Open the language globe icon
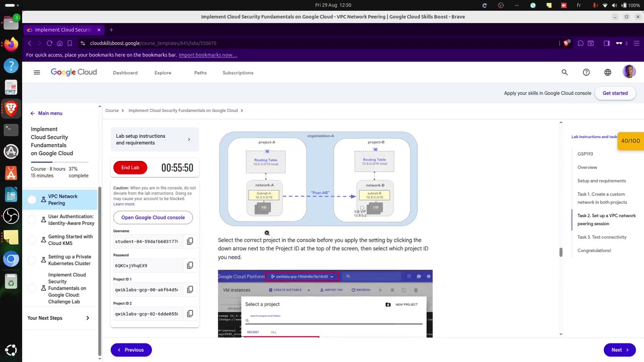Screen dimensions: 644x362 click(608, 72)
